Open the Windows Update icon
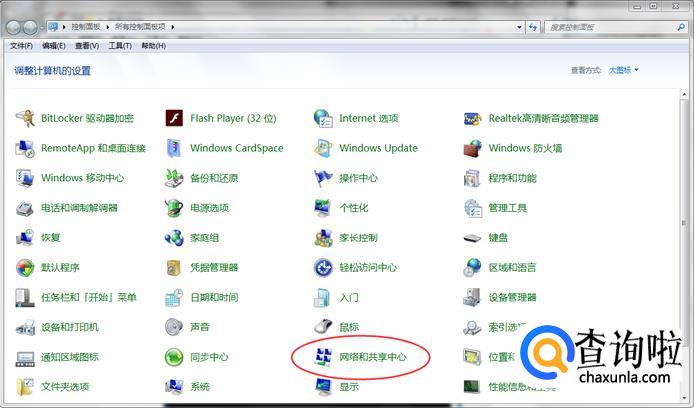This screenshot has width=694, height=408. (323, 148)
